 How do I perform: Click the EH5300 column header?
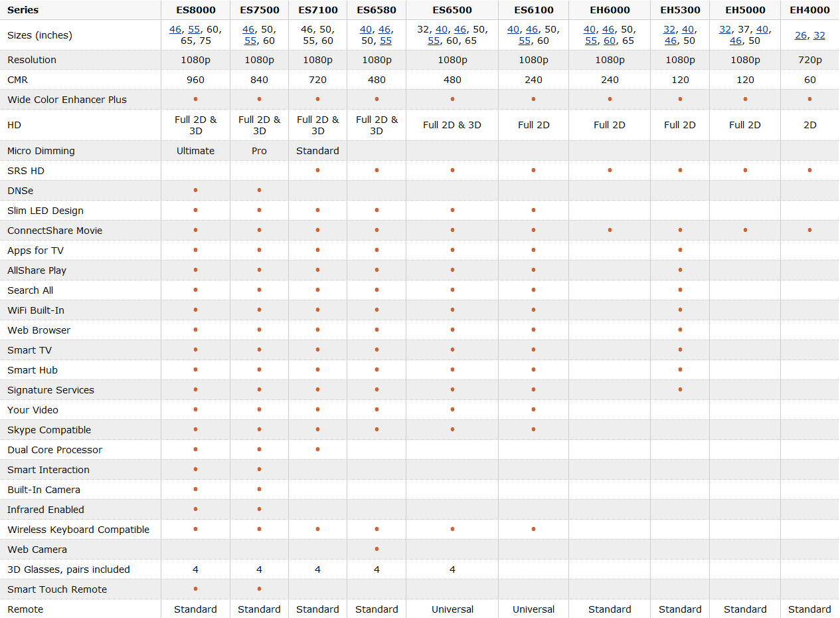coord(680,10)
